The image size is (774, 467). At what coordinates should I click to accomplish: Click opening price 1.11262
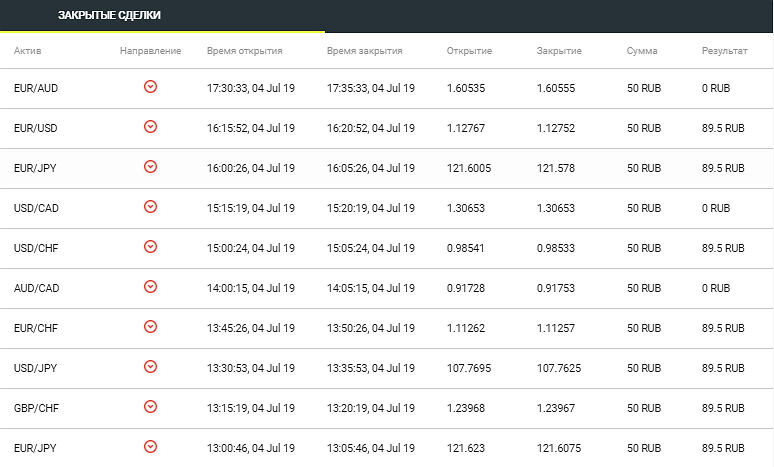[466, 328]
